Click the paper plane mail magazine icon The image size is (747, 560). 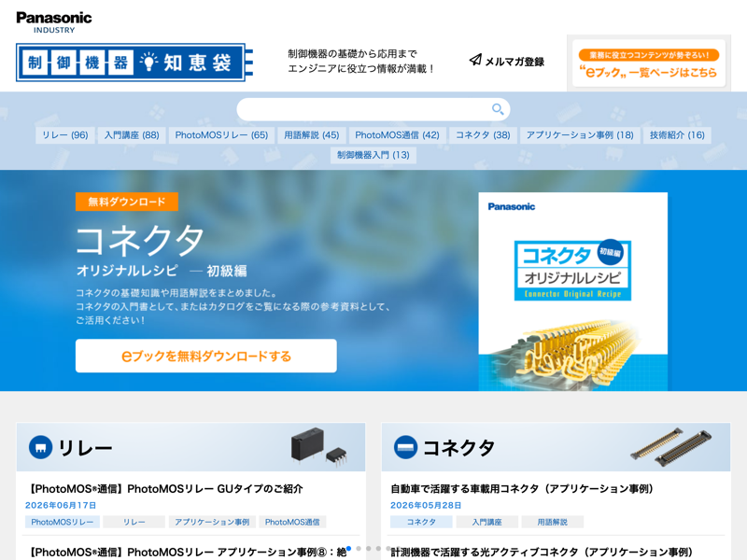coord(475,60)
